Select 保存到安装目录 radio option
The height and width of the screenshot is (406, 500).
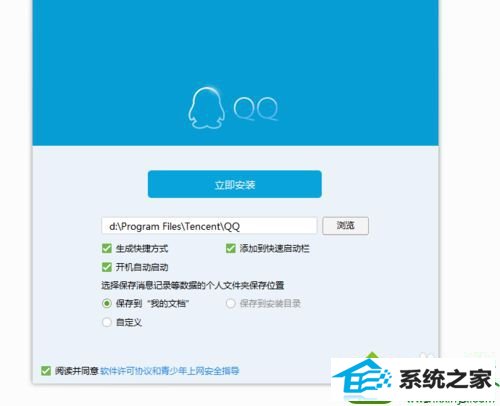pos(231,303)
